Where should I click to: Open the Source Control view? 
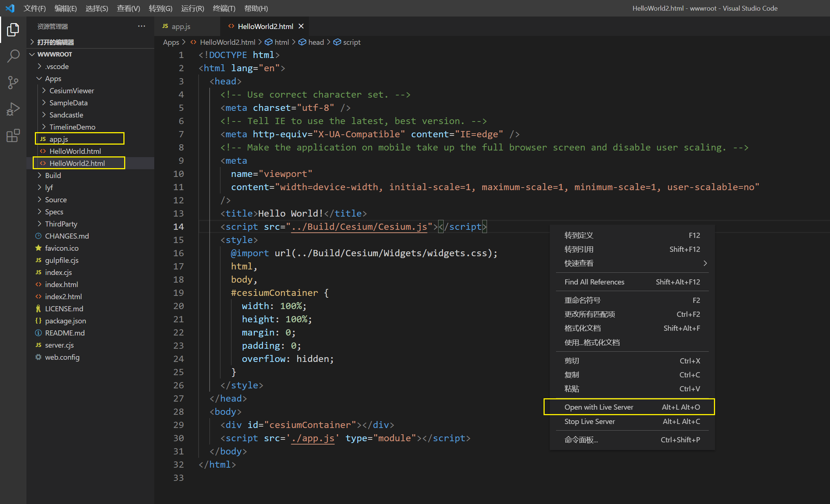click(x=13, y=83)
